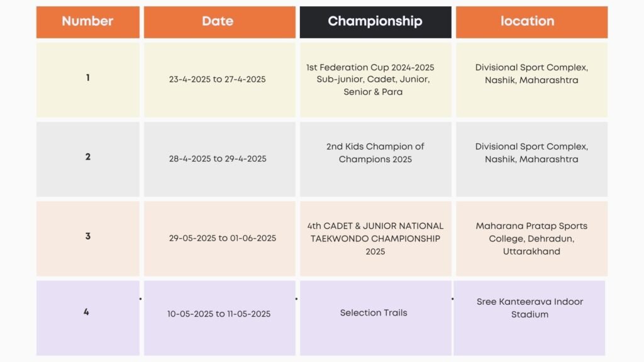Select the location column header
Screen dimensions: 644x362
[x=531, y=21]
